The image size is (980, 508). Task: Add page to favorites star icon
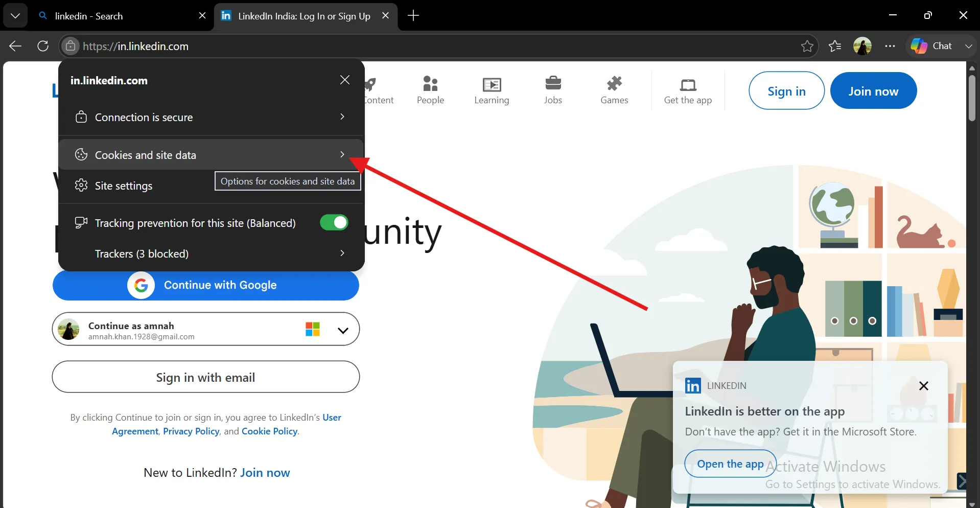tap(807, 46)
